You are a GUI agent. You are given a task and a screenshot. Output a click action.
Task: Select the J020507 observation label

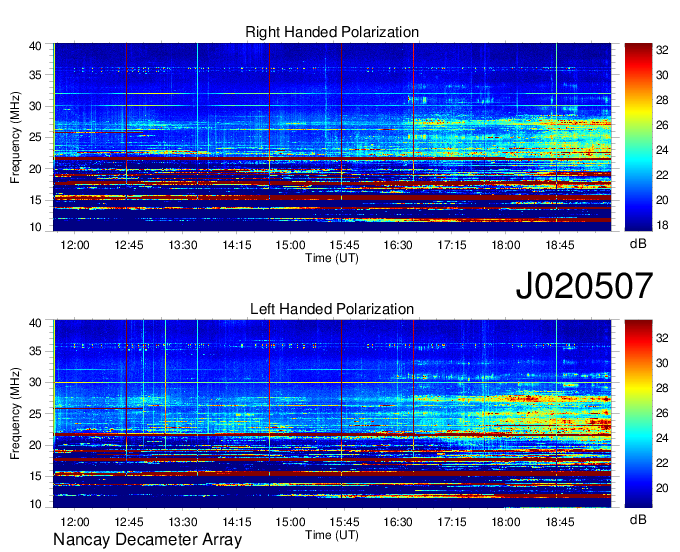click(x=584, y=286)
